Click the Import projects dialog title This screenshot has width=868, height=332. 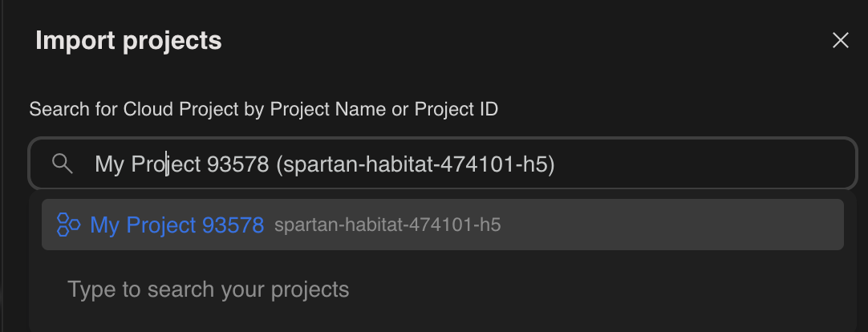tap(128, 41)
